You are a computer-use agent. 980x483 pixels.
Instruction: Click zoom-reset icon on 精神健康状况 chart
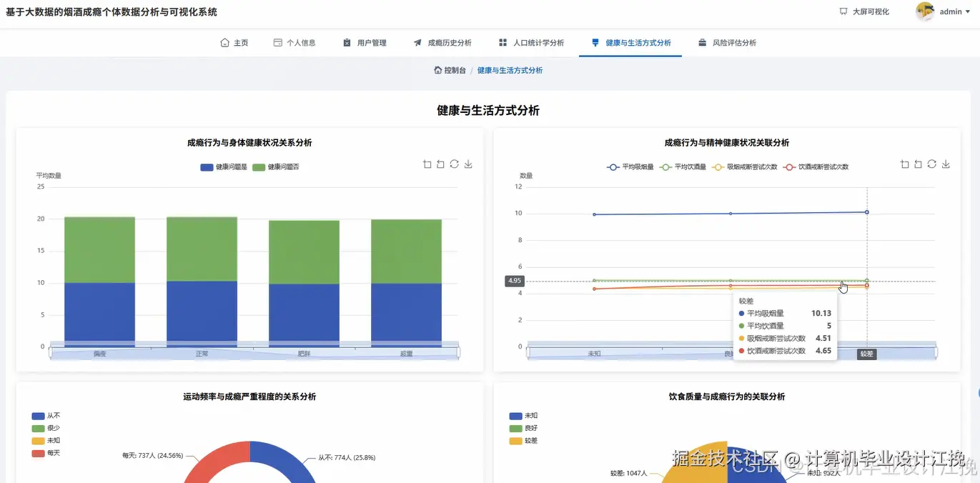click(x=918, y=164)
